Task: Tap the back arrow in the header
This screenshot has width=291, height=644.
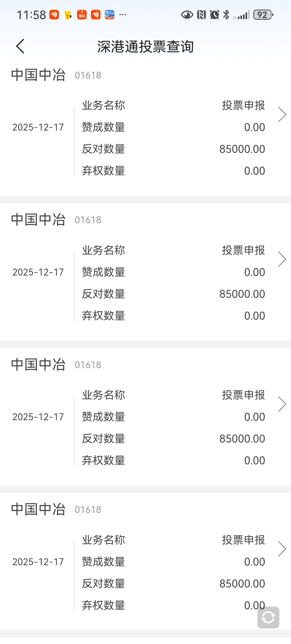Action: (x=20, y=46)
